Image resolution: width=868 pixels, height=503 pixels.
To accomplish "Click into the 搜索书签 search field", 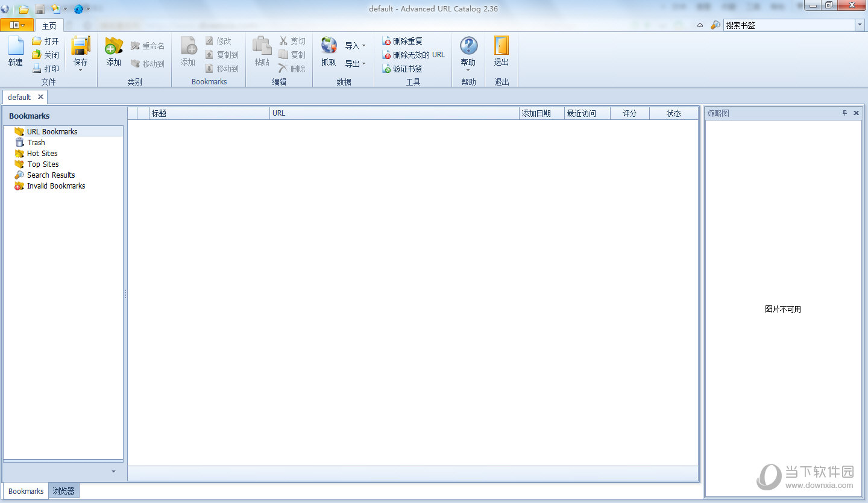I will pyautogui.click(x=789, y=25).
